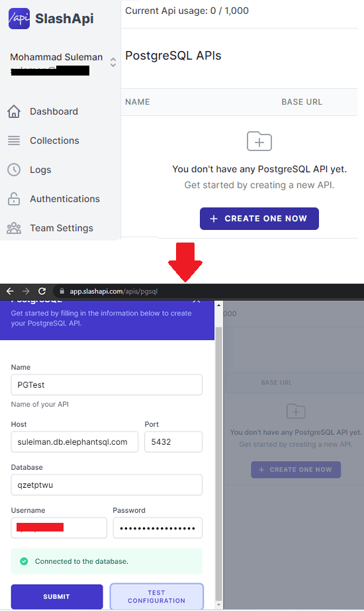This screenshot has width=364, height=611.
Task: Click the TEST CONFIGURATION button
Action: pos(156,596)
